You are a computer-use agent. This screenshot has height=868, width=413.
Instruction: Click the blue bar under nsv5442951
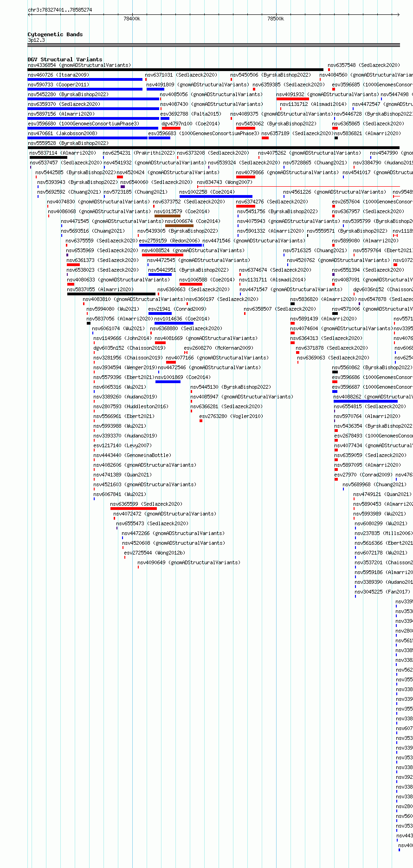click(x=160, y=274)
